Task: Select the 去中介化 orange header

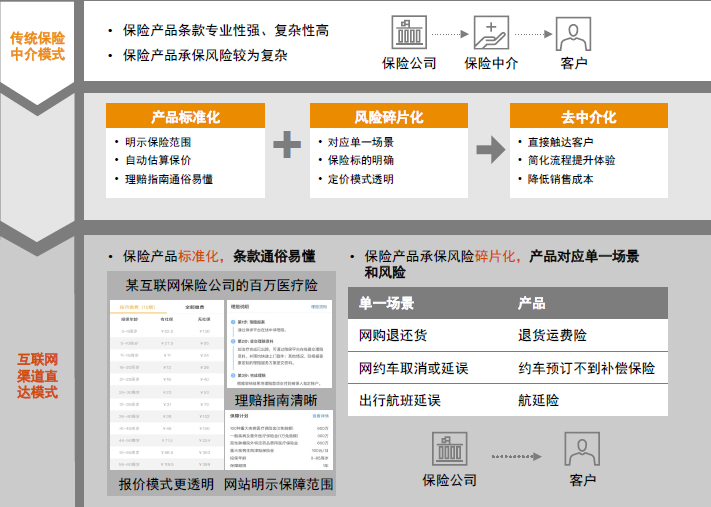Action: (x=589, y=116)
